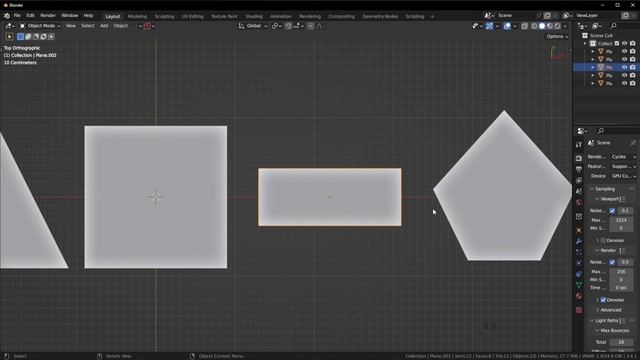The image size is (640, 360).
Task: Open outliner display mode icon
Action: (x=596, y=26)
